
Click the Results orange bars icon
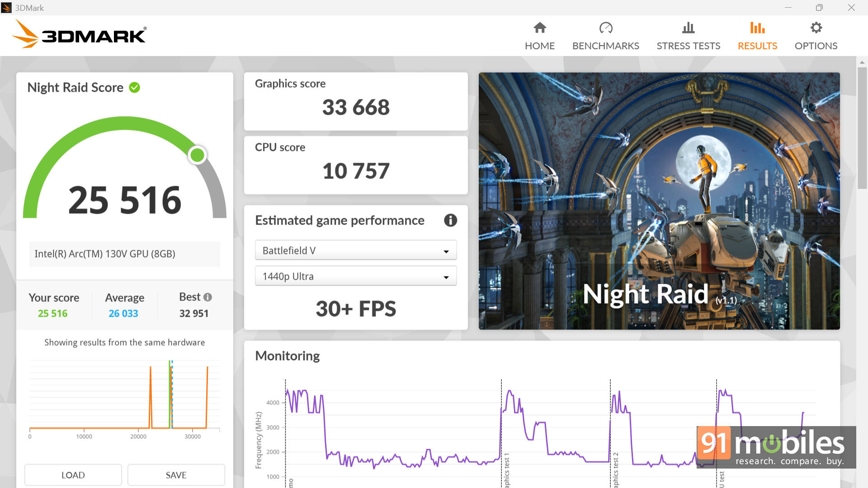coord(757,28)
